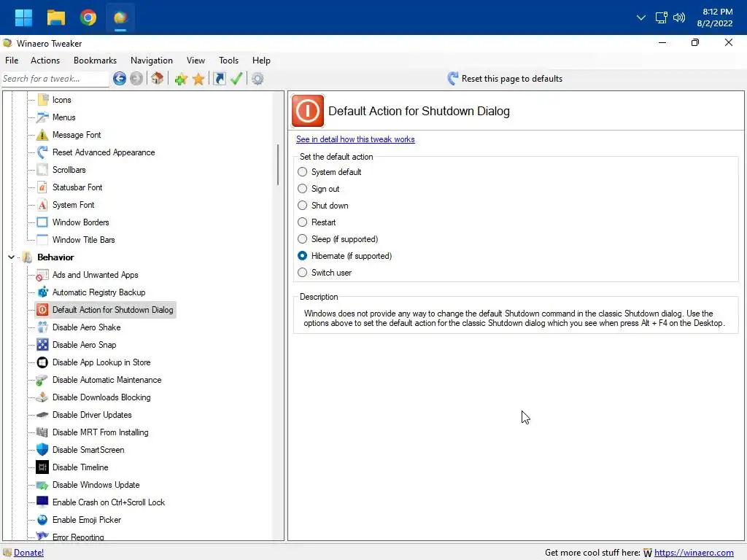The width and height of the screenshot is (747, 560).
Task: Open the Actions menu
Action: point(45,61)
